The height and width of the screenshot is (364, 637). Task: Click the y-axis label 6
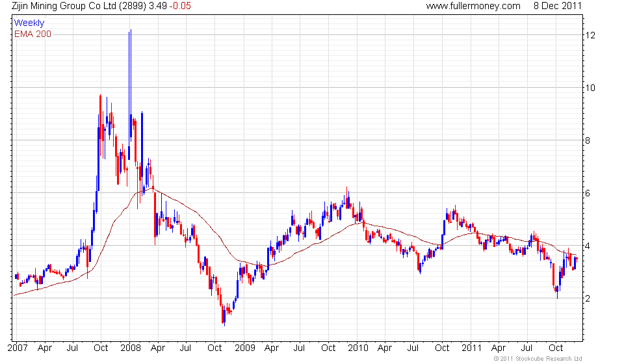click(588, 194)
